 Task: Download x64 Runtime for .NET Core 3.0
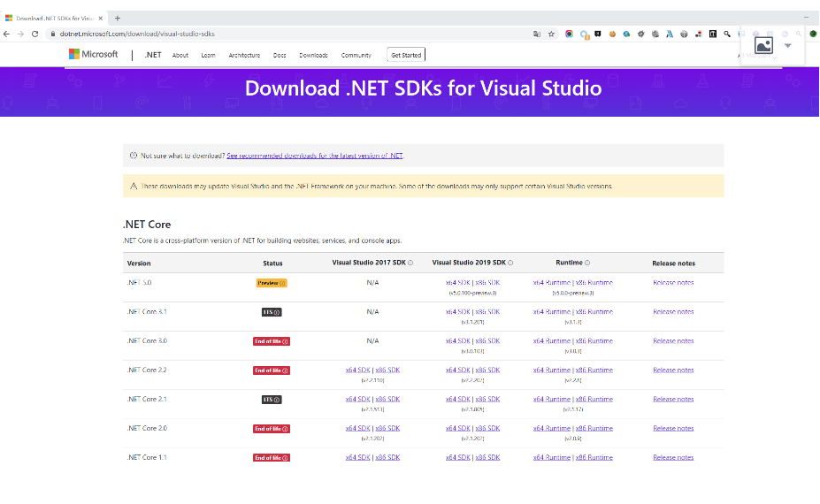[552, 341]
